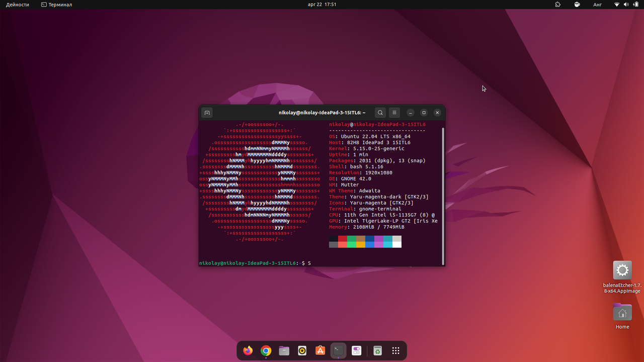Click the WM Theme line Adwaita
This screenshot has height=362, width=644.
click(355, 191)
